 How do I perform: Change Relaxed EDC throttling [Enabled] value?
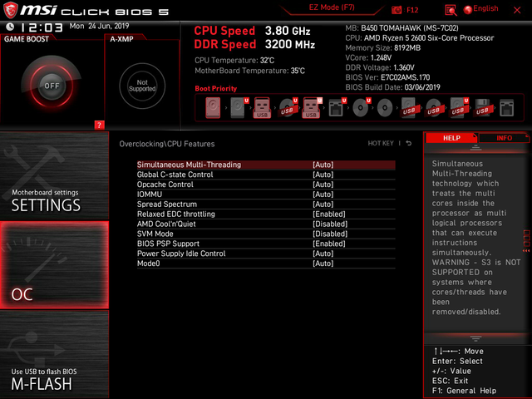[x=329, y=214]
